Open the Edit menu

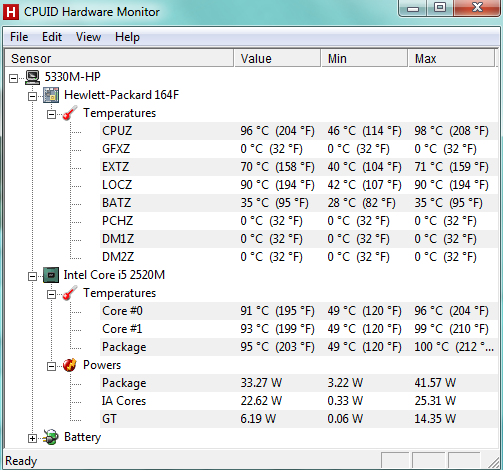[x=52, y=37]
